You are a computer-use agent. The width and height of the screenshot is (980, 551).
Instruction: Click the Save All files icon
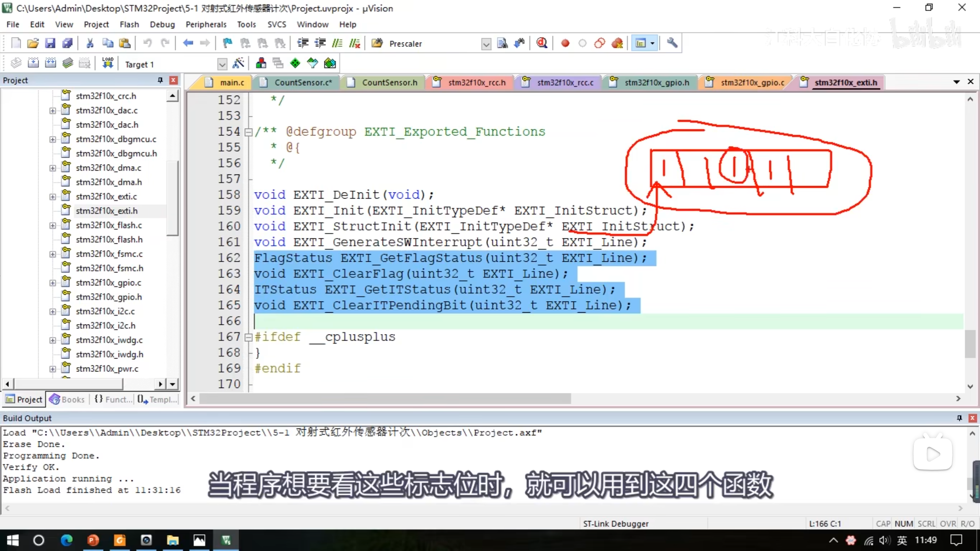(x=68, y=43)
